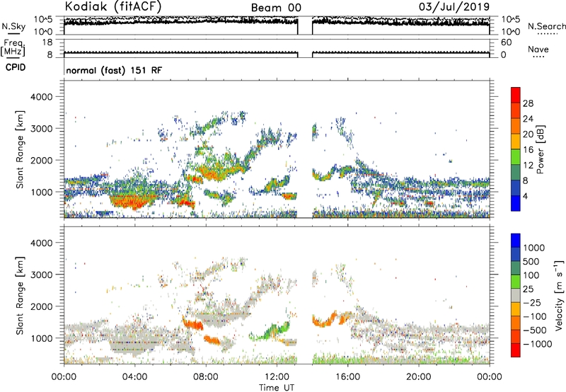The width and height of the screenshot is (566, 392).
Task: Click the 'Freq. [MHz]' axis label
Action: point(13,47)
